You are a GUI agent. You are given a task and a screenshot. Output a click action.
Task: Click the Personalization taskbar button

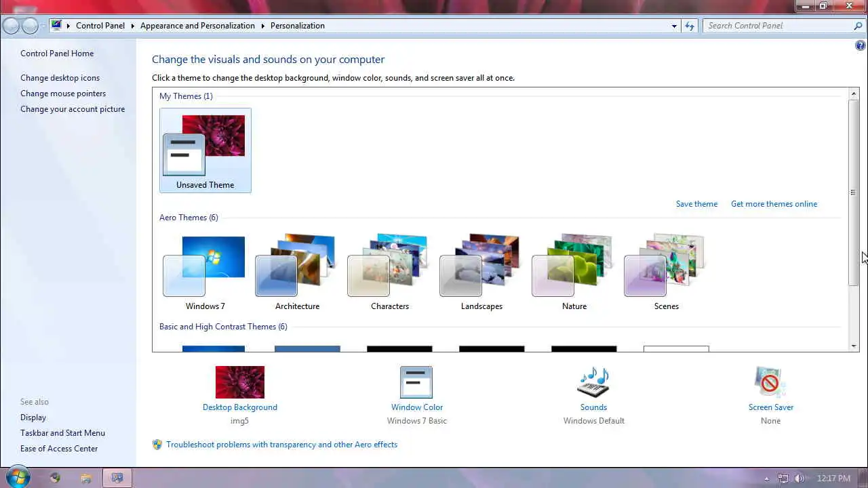click(x=117, y=478)
